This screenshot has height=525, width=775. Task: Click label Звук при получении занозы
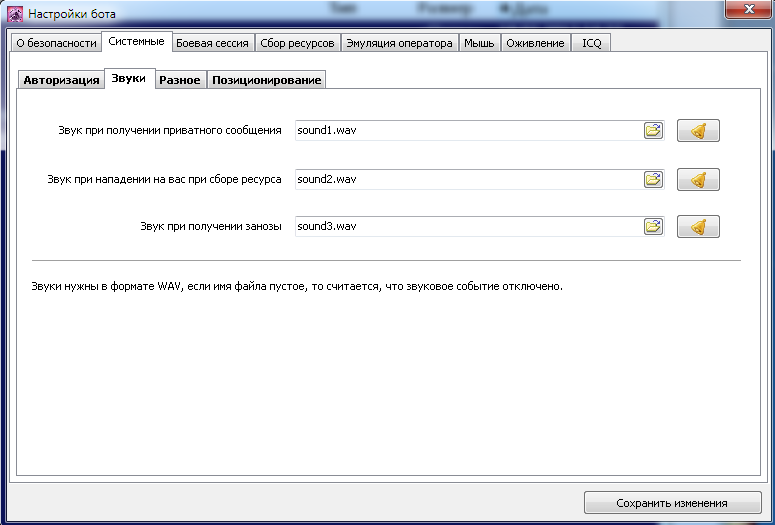point(211,226)
